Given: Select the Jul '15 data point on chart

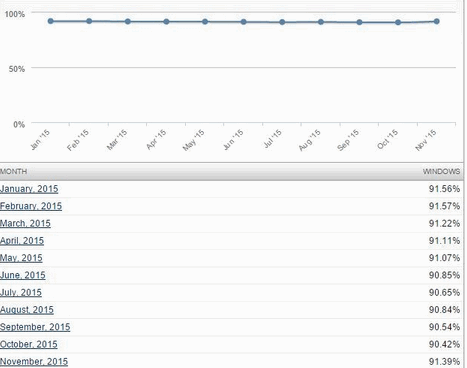Looking at the screenshot, I should pos(282,22).
